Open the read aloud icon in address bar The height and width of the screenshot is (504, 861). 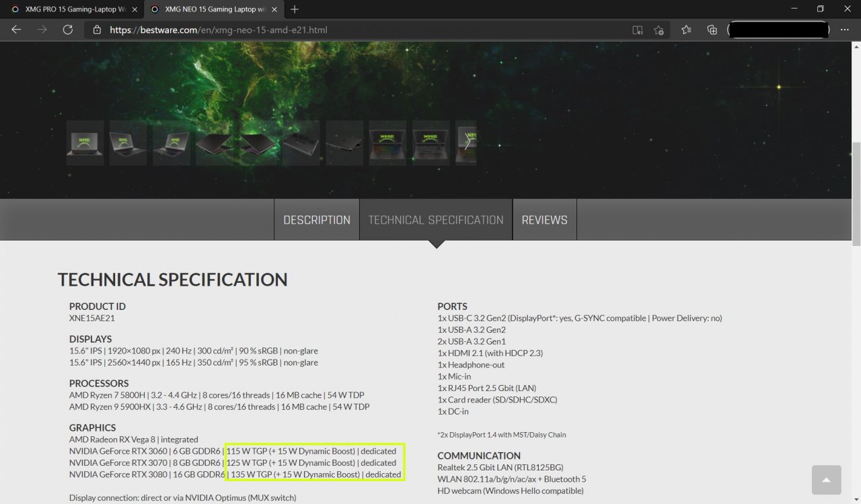638,30
